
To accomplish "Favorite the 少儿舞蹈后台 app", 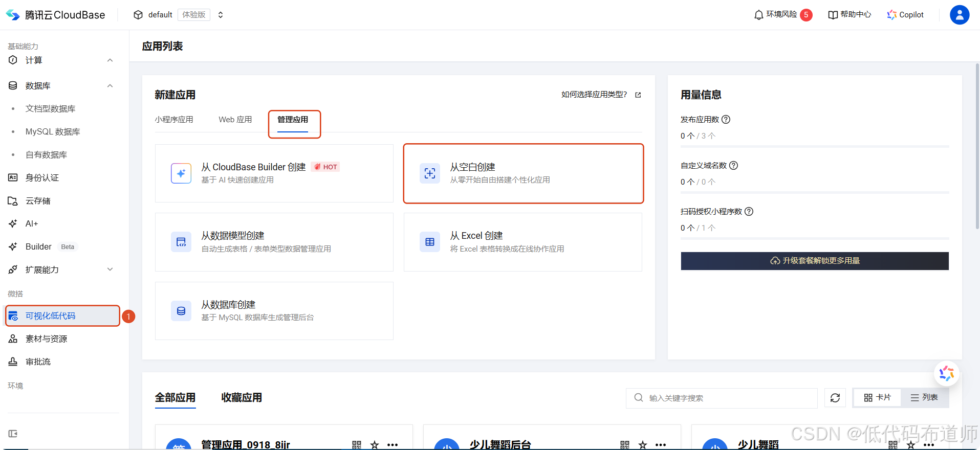I will point(643,445).
